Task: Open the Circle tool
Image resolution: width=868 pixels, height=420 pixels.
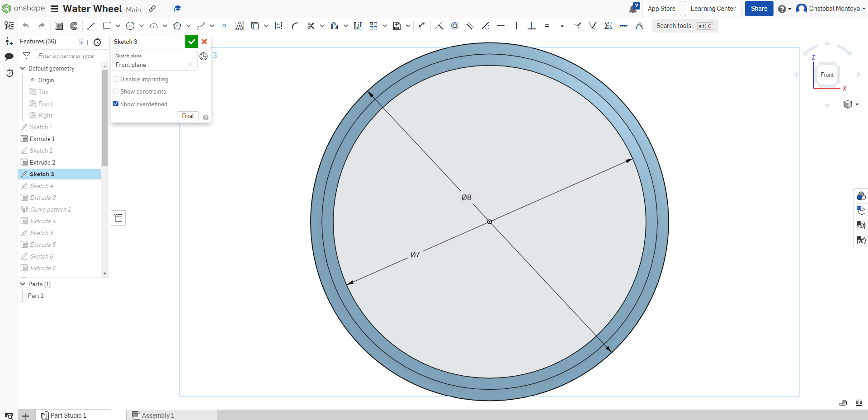Action: 131,26
